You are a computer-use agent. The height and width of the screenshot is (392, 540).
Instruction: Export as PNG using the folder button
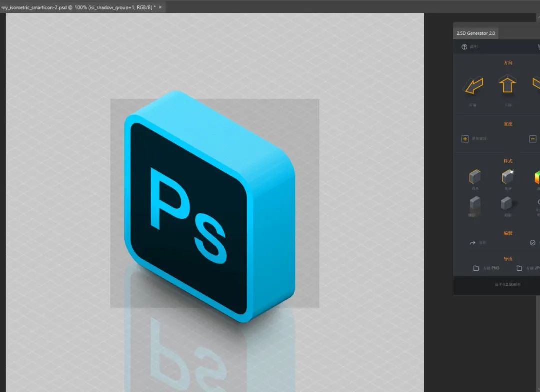point(476,268)
